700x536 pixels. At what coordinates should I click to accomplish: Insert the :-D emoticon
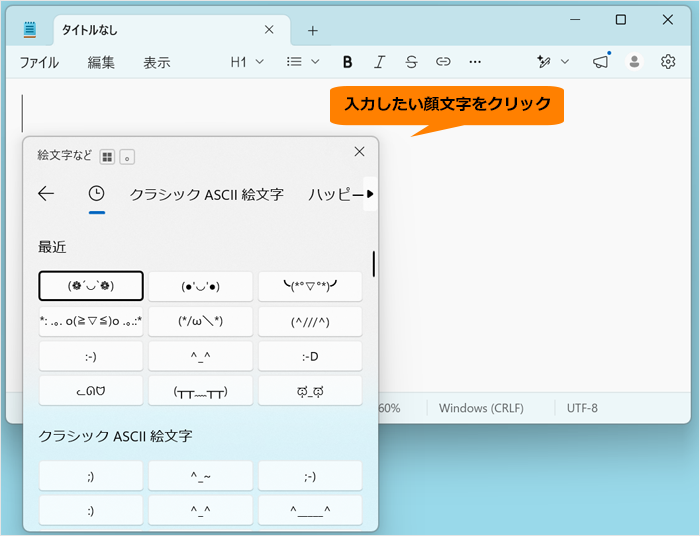point(310,356)
